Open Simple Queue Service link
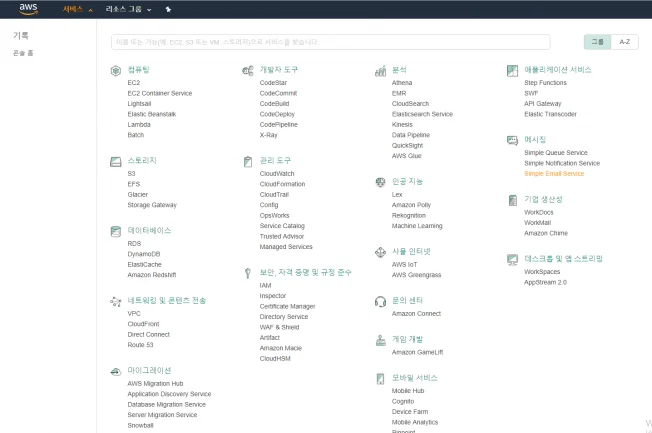 click(556, 153)
